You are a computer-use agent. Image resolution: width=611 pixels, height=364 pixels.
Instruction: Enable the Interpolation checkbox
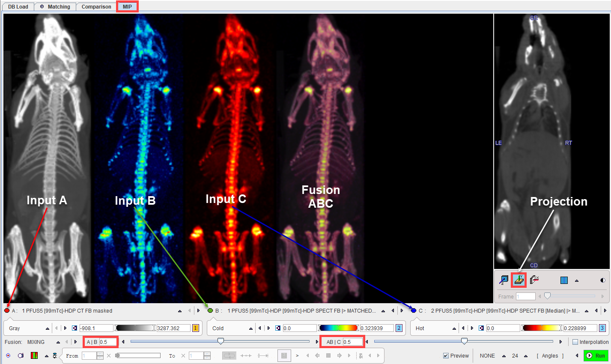click(x=575, y=342)
